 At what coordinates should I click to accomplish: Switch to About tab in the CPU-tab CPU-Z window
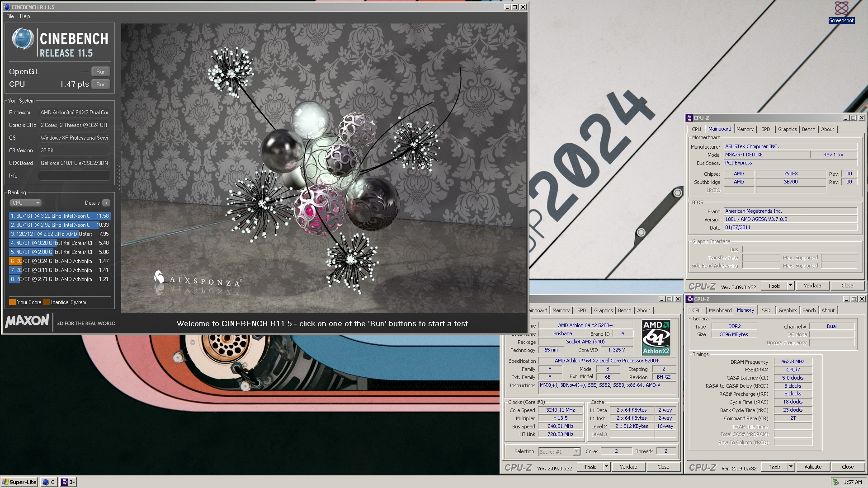point(643,310)
